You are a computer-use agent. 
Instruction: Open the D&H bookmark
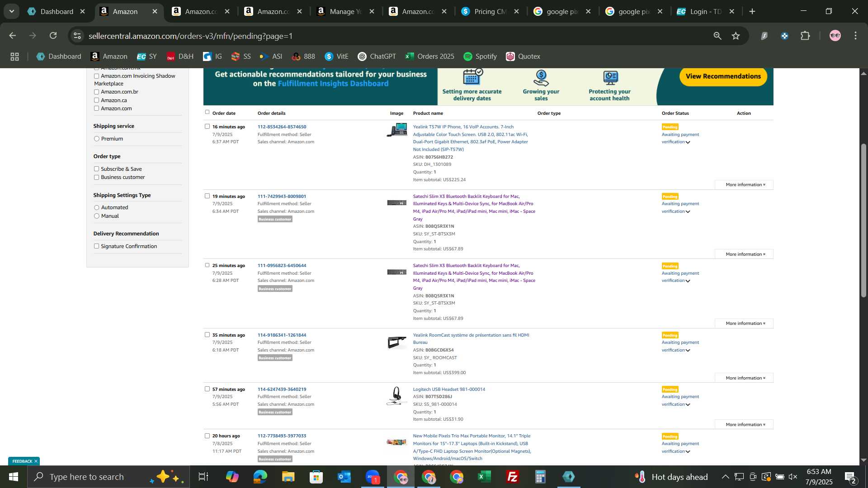point(180,56)
